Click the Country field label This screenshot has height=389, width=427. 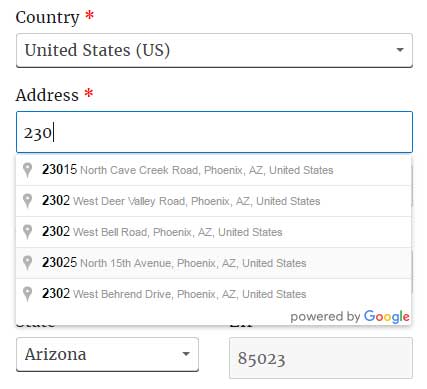pos(47,17)
